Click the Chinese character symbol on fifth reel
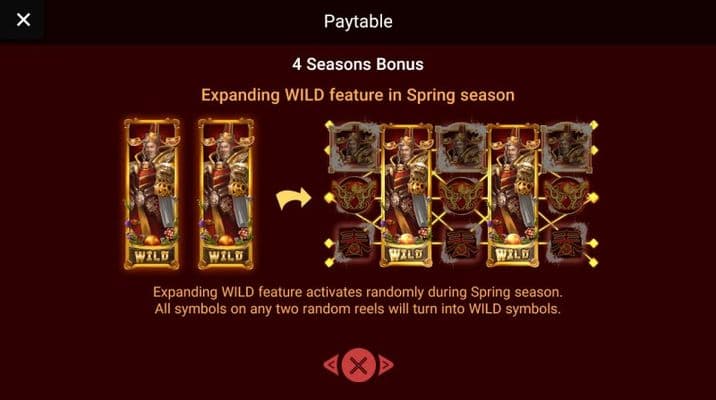Image resolution: width=716 pixels, height=400 pixels. (x=566, y=244)
